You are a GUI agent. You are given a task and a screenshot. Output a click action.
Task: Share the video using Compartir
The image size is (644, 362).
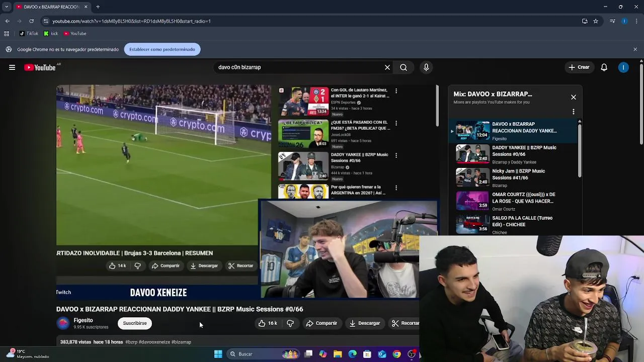pos(321,323)
